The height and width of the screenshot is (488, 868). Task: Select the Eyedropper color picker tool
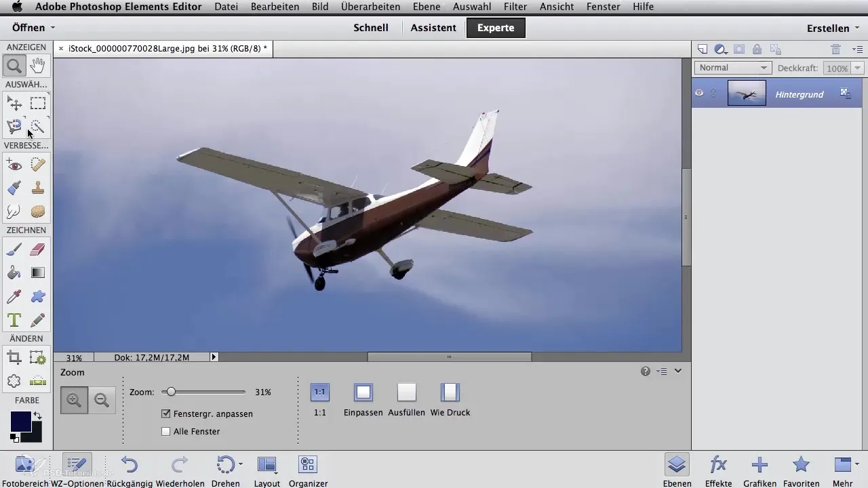[14, 296]
